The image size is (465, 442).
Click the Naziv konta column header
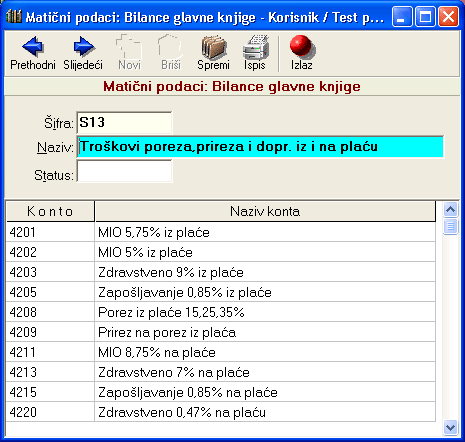(265, 211)
